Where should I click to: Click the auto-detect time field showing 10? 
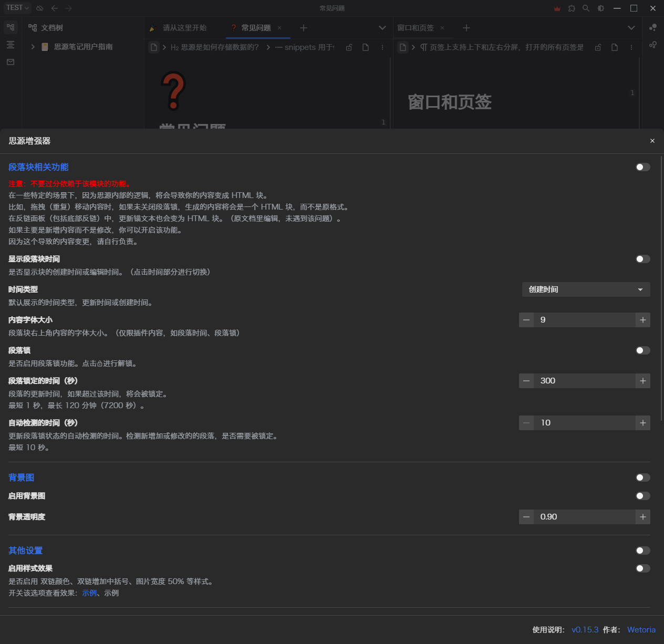(x=585, y=423)
